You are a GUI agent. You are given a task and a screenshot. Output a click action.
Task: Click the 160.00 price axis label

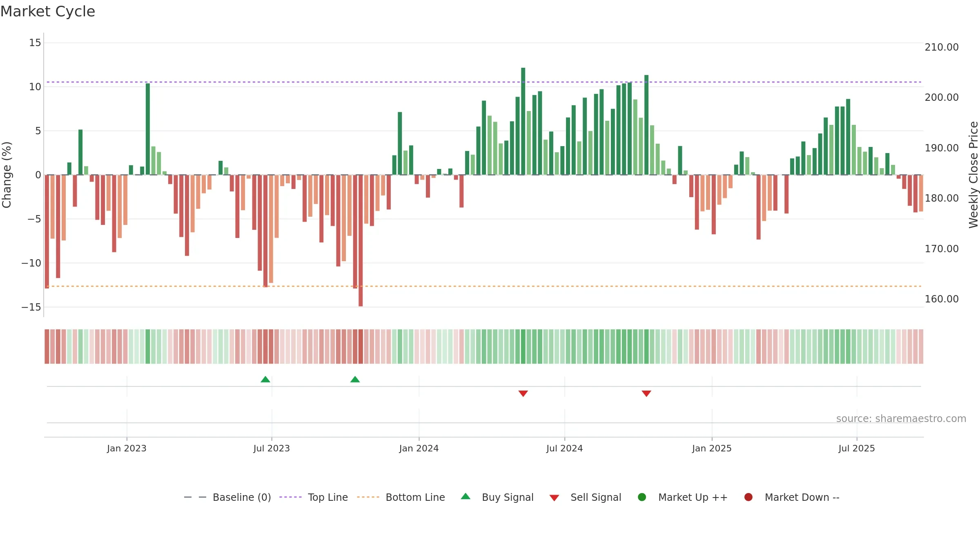coord(942,299)
